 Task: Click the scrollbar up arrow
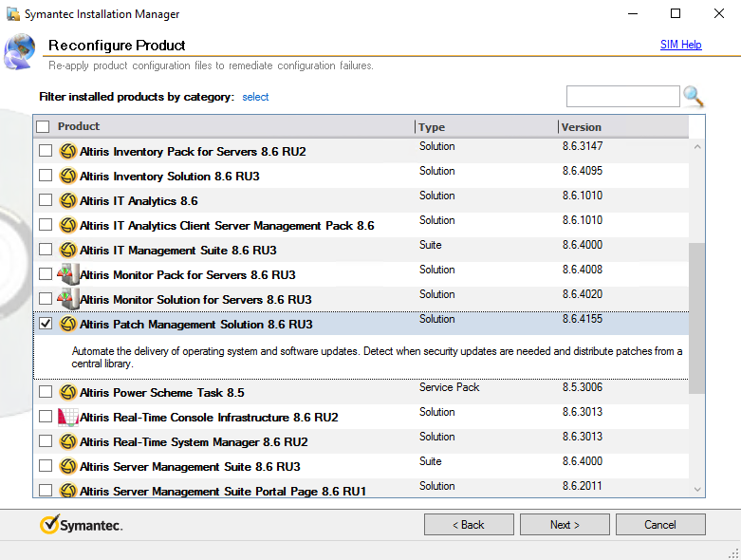point(697,147)
